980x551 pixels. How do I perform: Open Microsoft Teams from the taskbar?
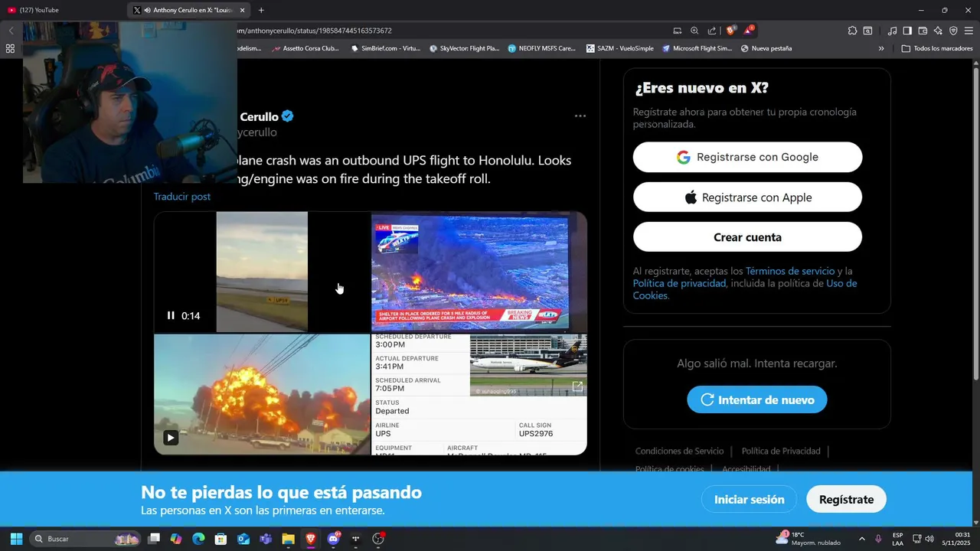point(266,539)
